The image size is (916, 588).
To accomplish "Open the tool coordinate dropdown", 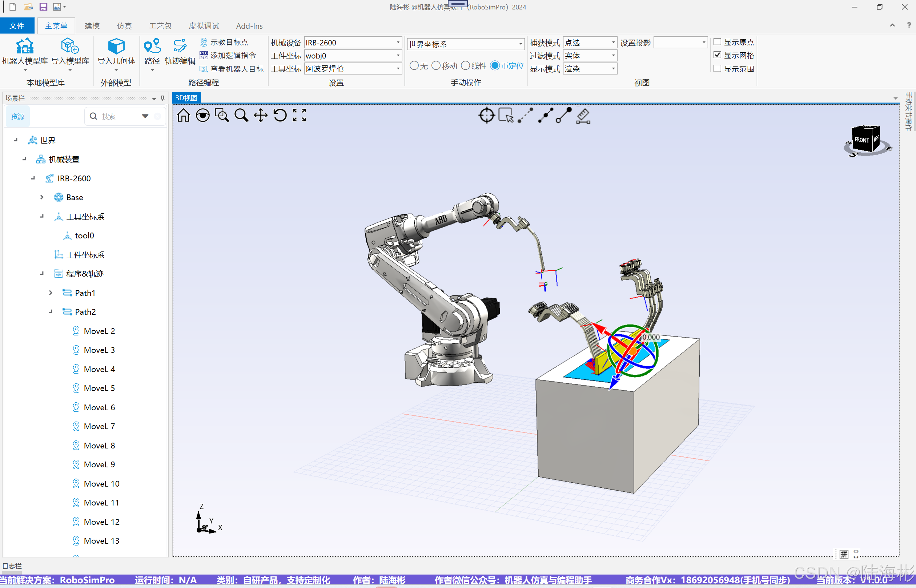I will point(398,69).
